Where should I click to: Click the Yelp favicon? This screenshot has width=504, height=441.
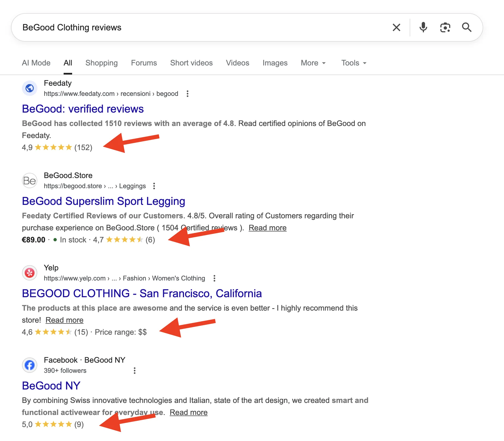29,273
